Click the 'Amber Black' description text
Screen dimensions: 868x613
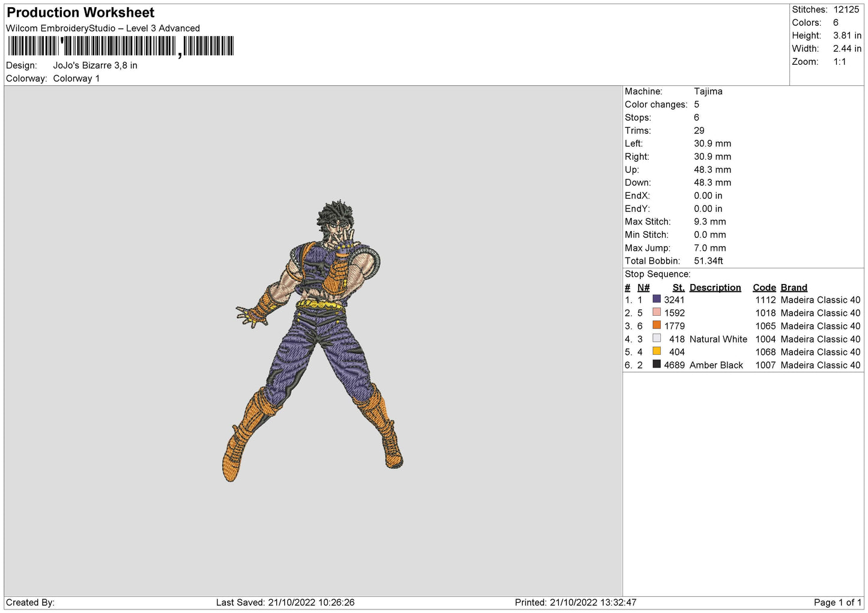tap(716, 365)
